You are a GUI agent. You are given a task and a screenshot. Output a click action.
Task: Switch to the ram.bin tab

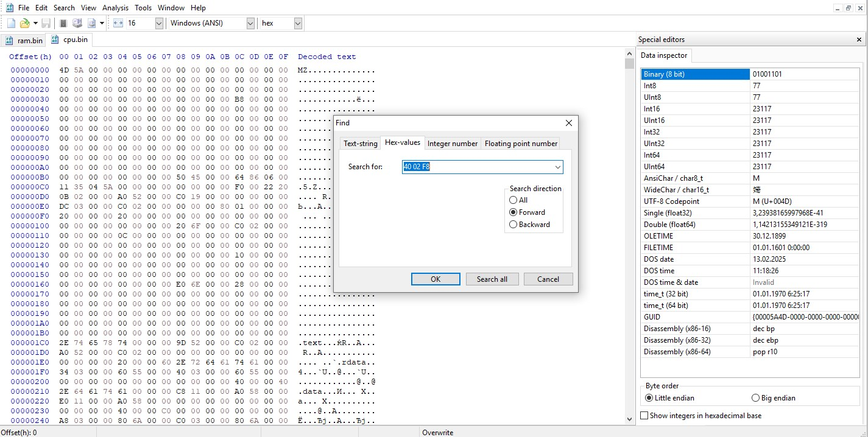23,41
